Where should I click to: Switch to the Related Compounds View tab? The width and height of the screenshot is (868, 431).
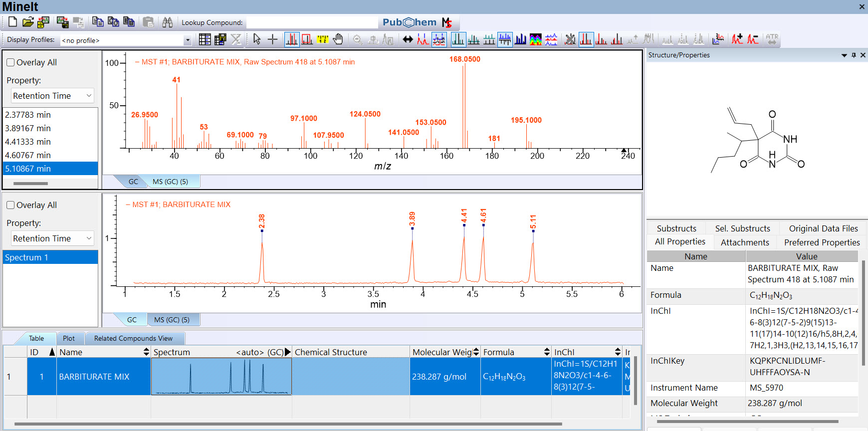click(133, 338)
